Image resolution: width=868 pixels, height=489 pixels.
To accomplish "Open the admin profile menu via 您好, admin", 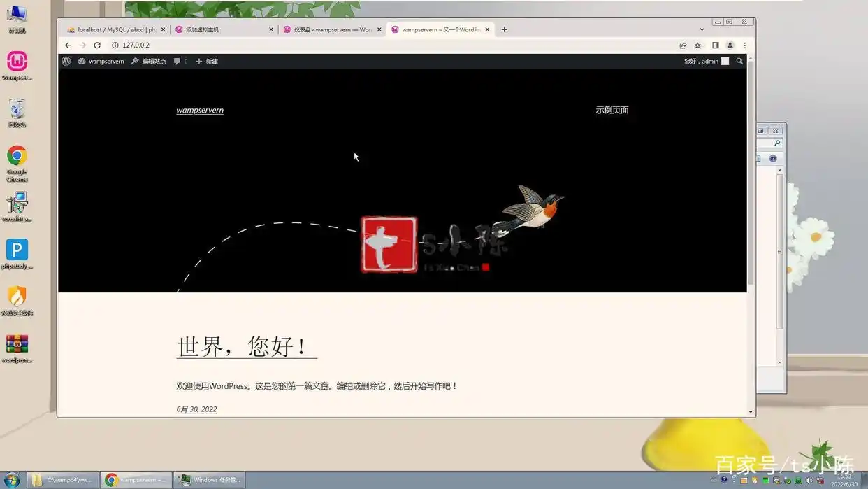I will [701, 61].
